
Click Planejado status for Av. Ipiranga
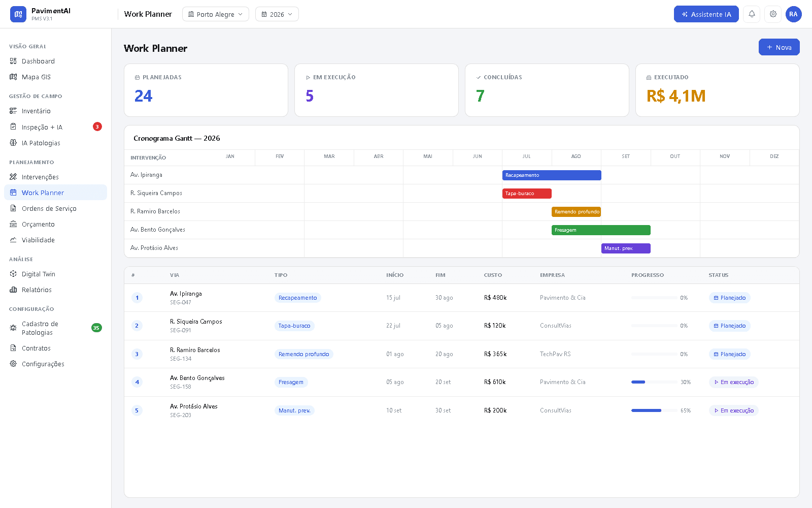click(x=729, y=298)
